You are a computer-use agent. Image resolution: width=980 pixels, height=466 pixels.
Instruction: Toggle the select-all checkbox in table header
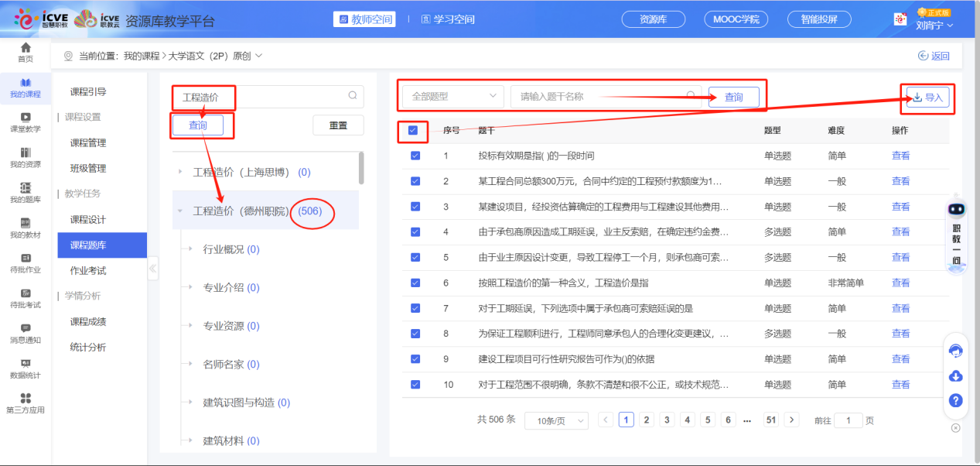413,130
